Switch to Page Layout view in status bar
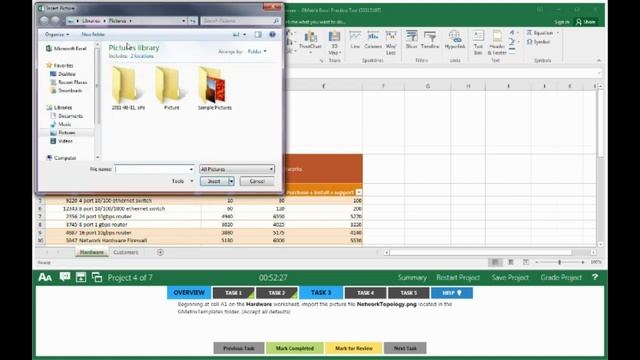 pyautogui.click(x=510, y=262)
